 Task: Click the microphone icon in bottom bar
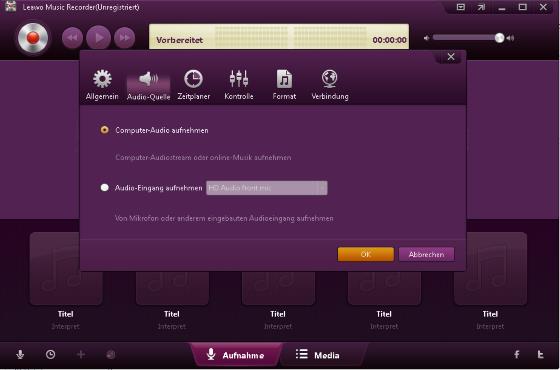20,354
